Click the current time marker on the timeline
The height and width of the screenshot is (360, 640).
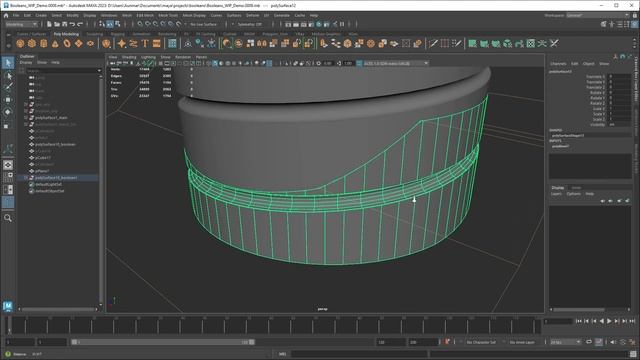[9, 325]
